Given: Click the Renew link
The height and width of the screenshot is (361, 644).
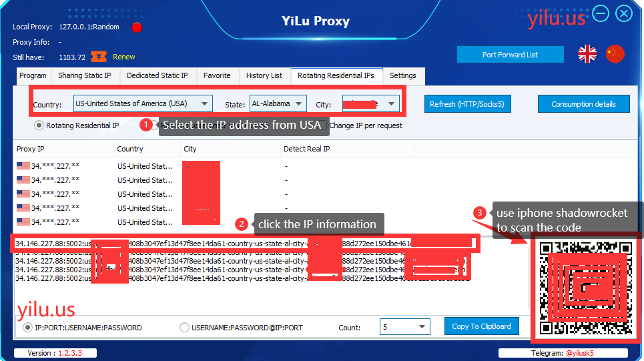Looking at the screenshot, I should pyautogui.click(x=124, y=57).
